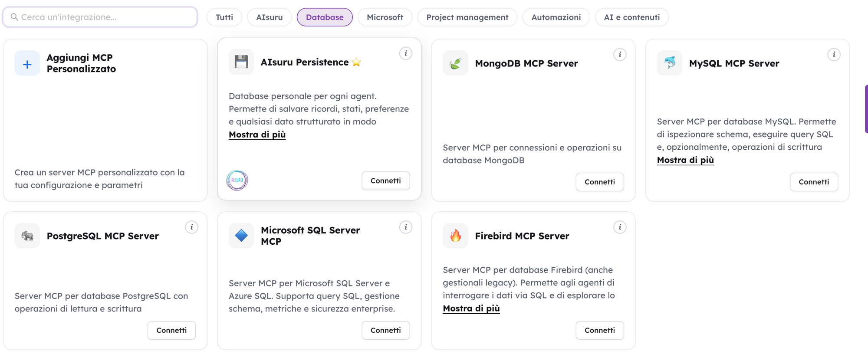This screenshot has width=868, height=361.
Task: Open info for AIsuru Persistence
Action: [x=406, y=53]
